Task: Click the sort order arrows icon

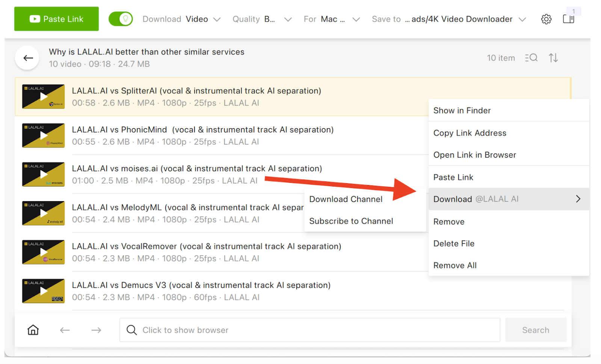Action: 553,58
